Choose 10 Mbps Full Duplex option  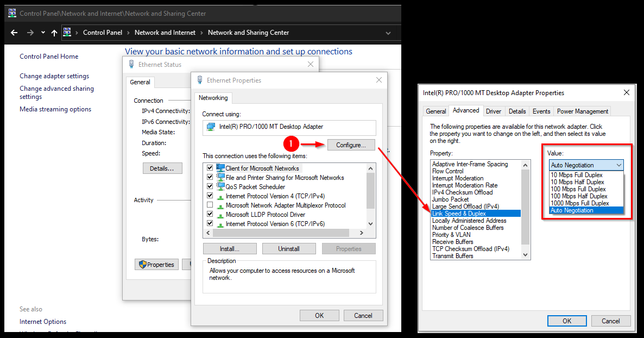(586, 175)
